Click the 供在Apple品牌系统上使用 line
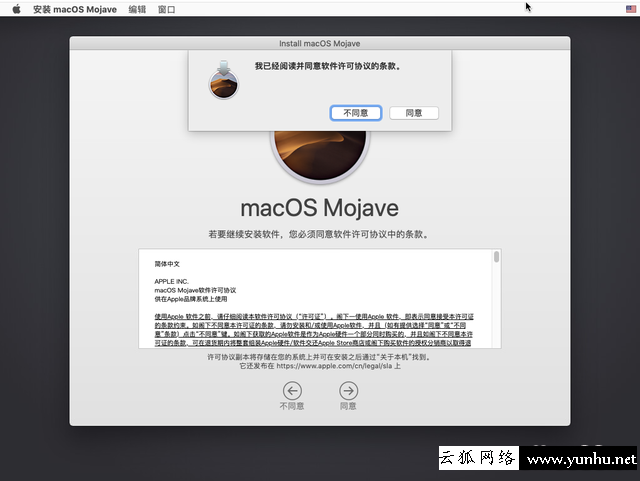The image size is (640, 481). pos(191,299)
